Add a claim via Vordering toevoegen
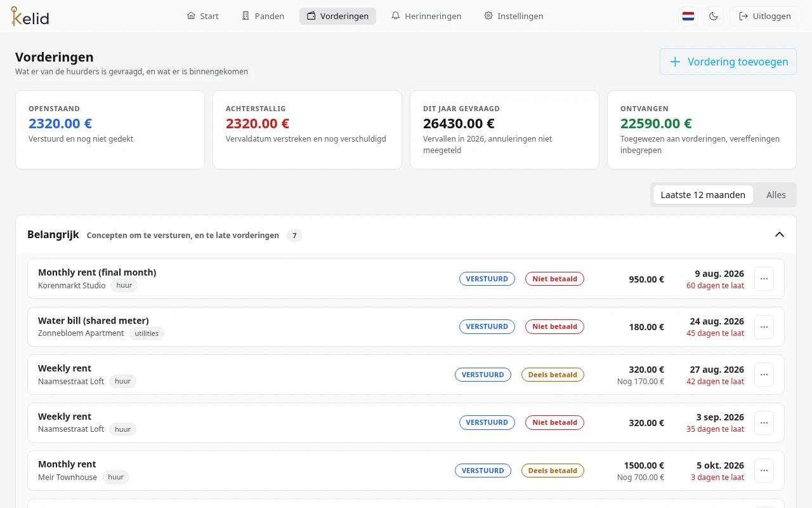 pyautogui.click(x=728, y=62)
